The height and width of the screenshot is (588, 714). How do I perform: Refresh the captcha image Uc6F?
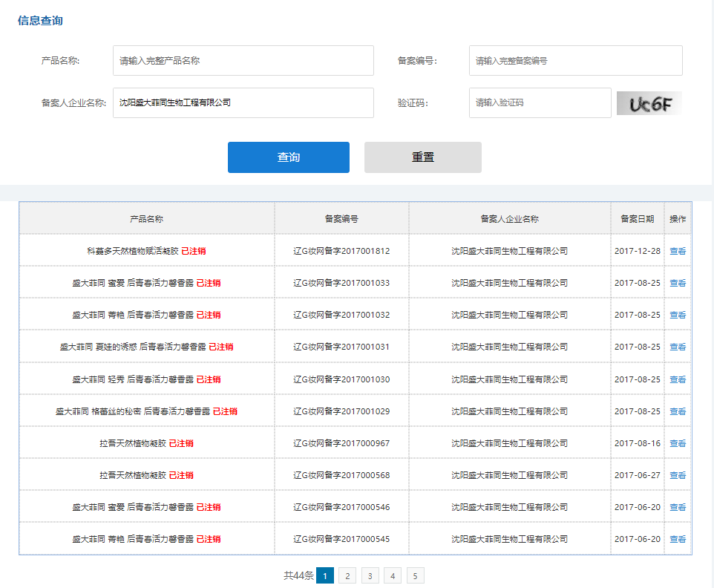649,104
